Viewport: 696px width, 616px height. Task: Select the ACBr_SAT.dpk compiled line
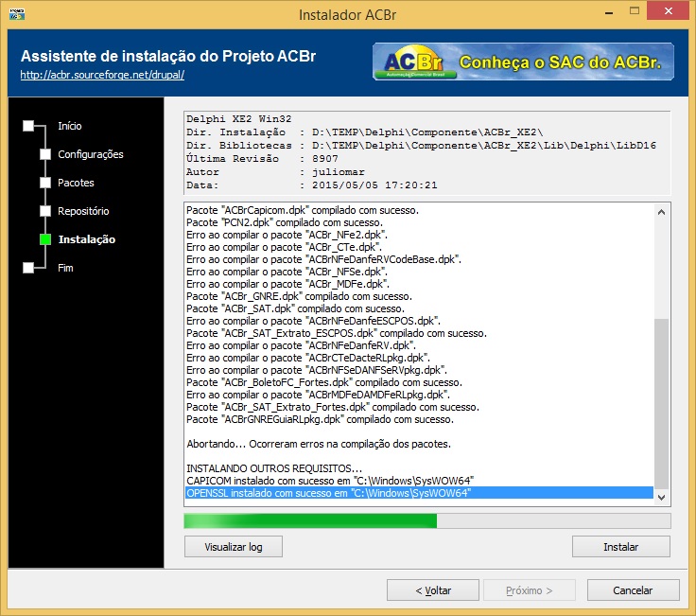pyautogui.click(x=419, y=308)
